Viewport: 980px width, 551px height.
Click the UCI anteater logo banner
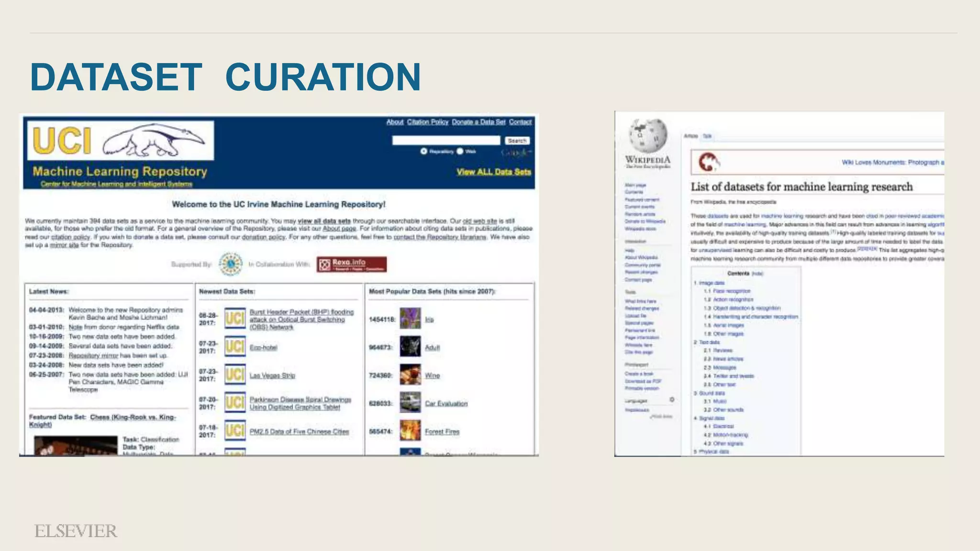(x=121, y=140)
